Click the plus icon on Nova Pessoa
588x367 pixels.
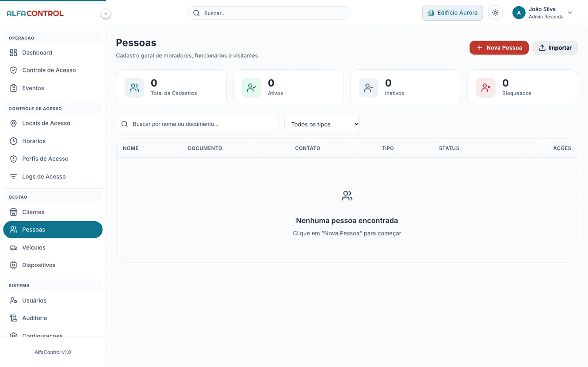480,48
